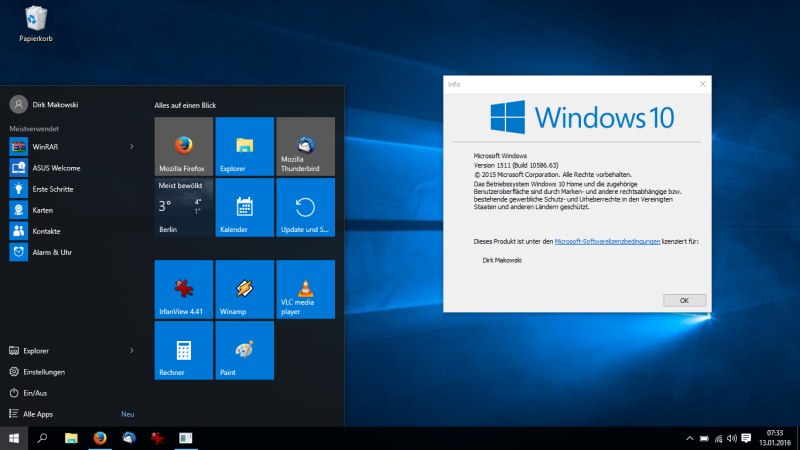This screenshot has width=800, height=450.
Task: Click the battery tray icon
Action: click(704, 438)
